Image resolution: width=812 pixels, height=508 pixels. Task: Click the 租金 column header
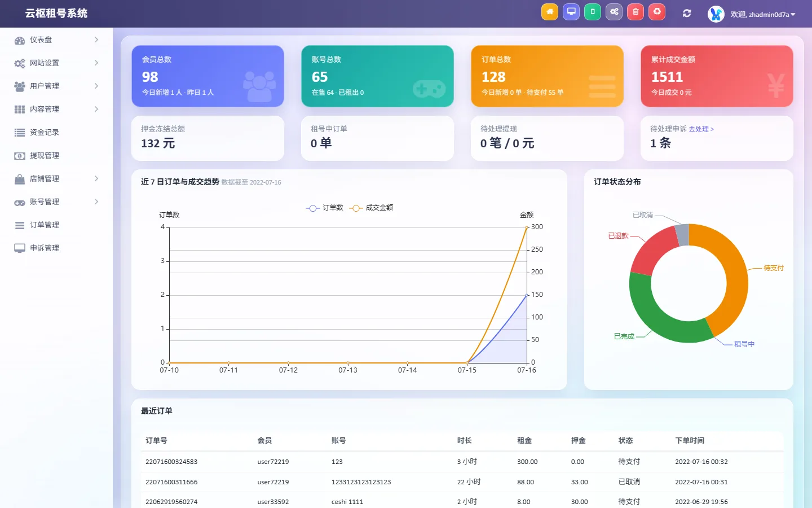(524, 440)
